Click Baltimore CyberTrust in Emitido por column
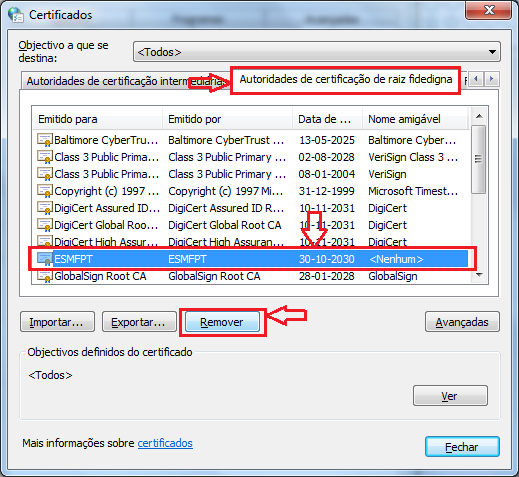The width and height of the screenshot is (519, 477). pos(226,140)
